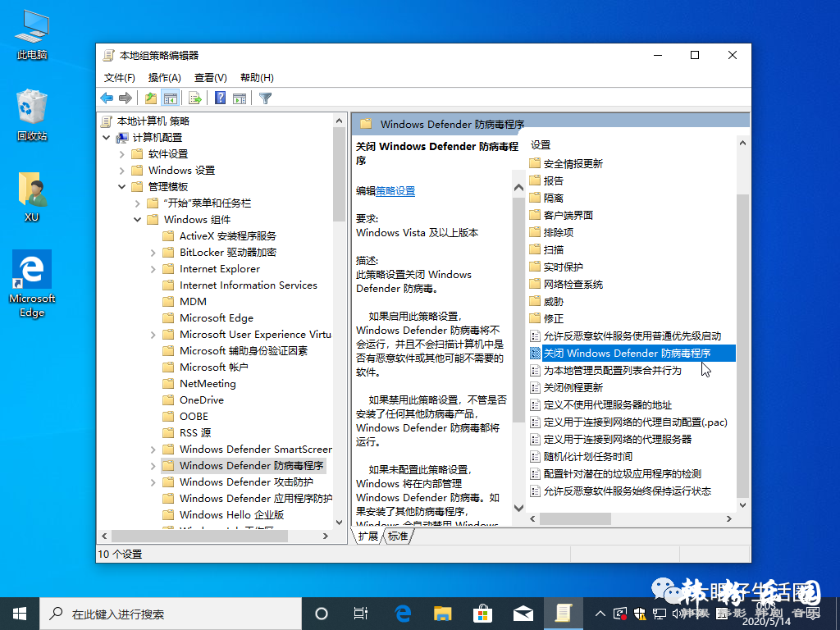840x630 pixels.
Task: Expand the Windows 设置 tree node
Action: coord(121,171)
